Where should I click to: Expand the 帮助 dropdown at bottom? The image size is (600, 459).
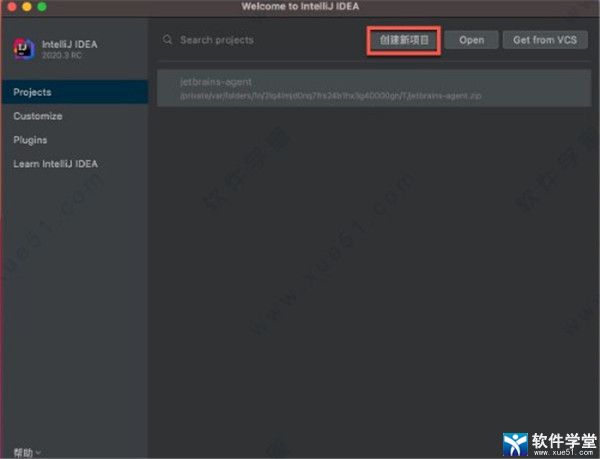[x=27, y=452]
